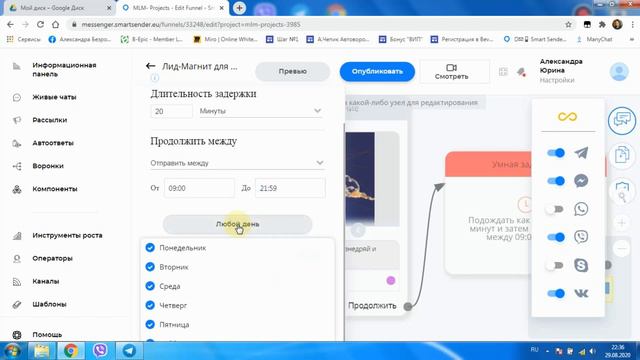Click the yellow infinity icon
Image resolution: width=640 pixels, height=360 pixels.
567,117
